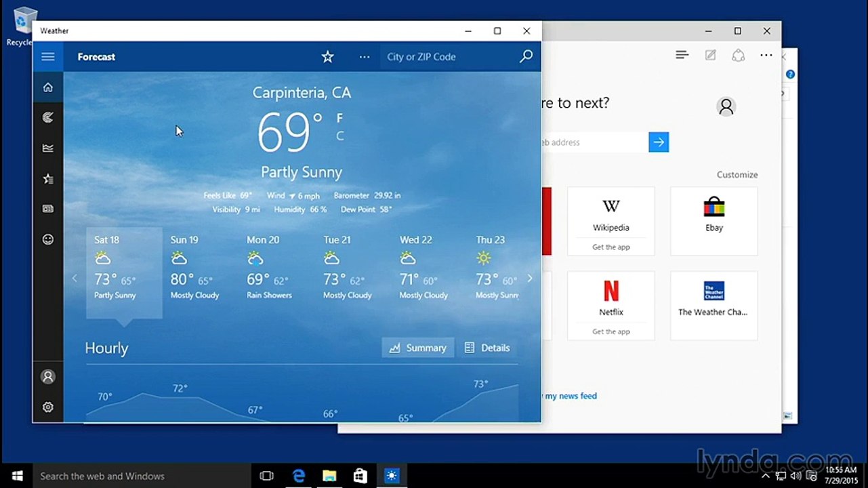Click Edge Make a Web Note icon
Viewport: 868px width, 488px height.
[x=710, y=56]
